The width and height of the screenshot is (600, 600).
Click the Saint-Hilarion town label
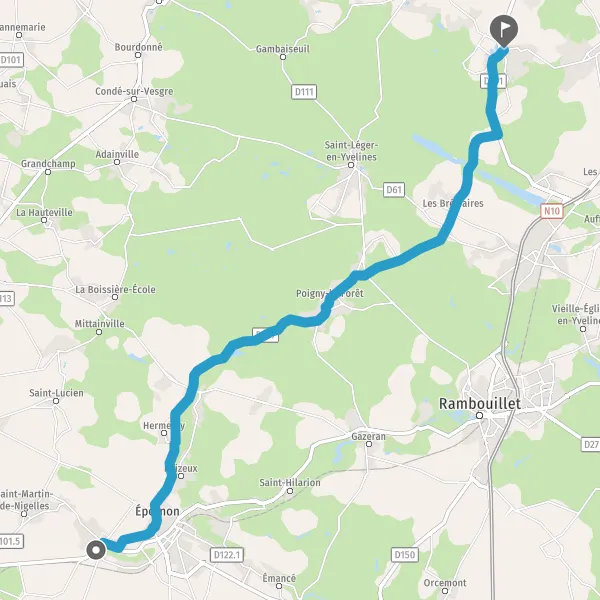tap(290, 483)
